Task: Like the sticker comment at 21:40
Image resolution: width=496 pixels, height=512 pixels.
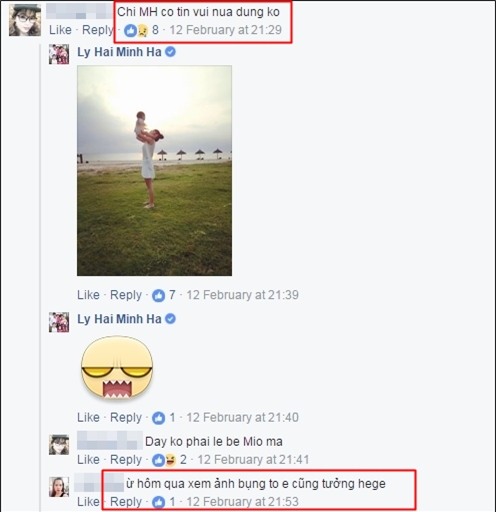Action: 88,417
